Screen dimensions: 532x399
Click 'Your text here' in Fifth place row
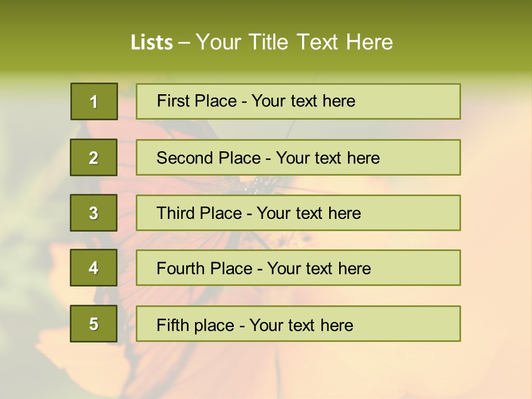[301, 325]
